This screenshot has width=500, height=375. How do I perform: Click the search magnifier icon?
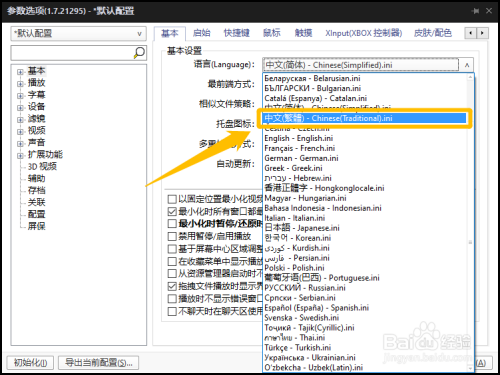coord(139,53)
